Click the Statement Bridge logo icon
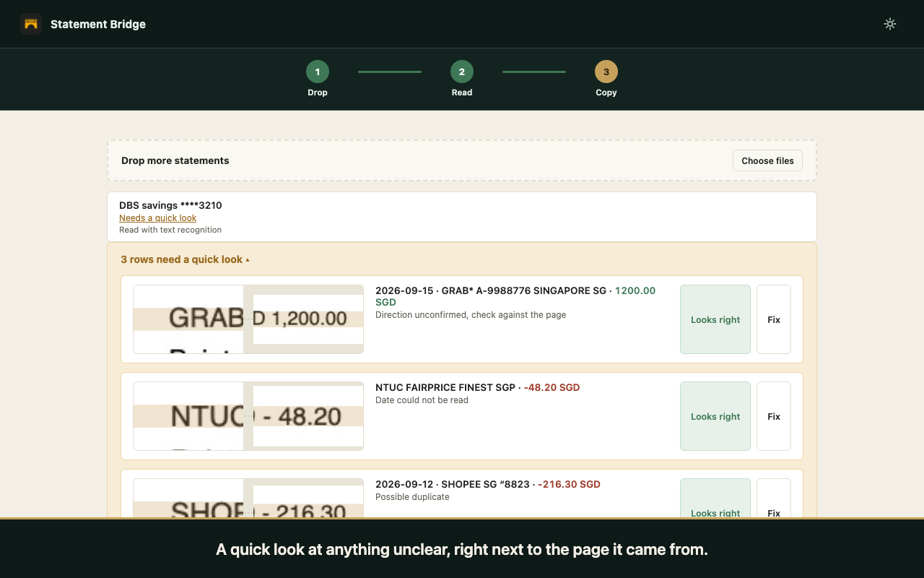 (x=31, y=24)
